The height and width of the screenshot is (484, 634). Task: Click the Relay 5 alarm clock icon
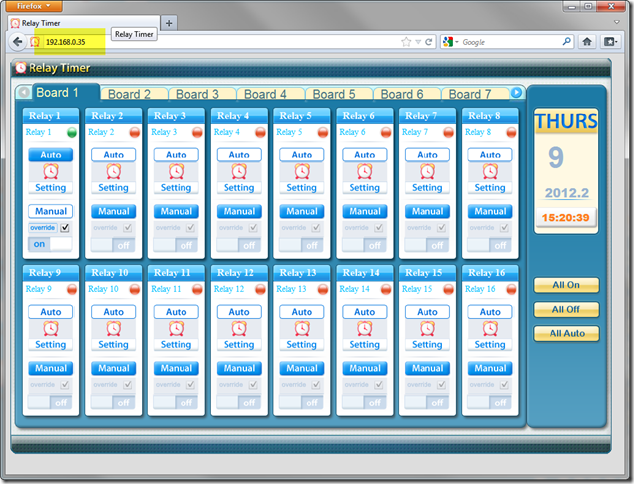pos(302,171)
